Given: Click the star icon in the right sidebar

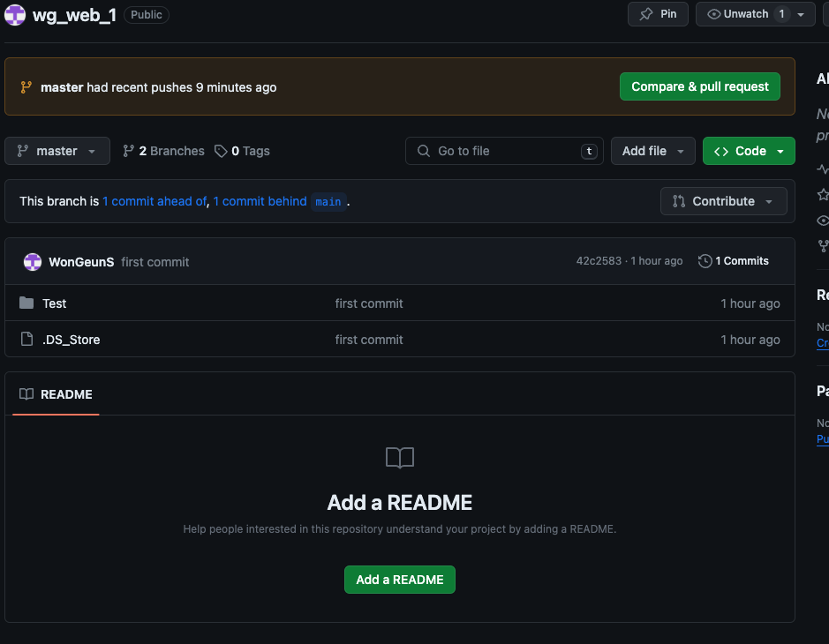Looking at the screenshot, I should [823, 194].
